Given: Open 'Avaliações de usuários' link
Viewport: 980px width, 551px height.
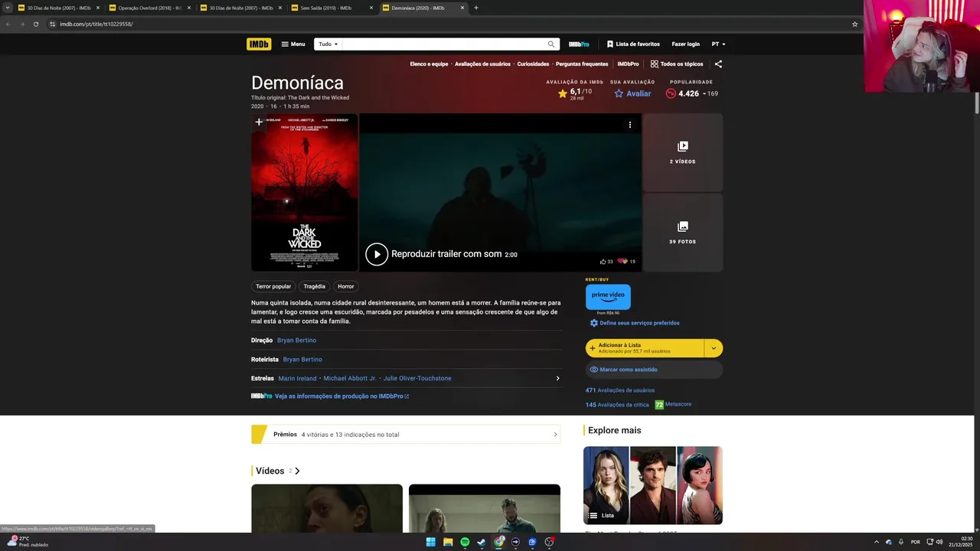Looking at the screenshot, I should (482, 64).
